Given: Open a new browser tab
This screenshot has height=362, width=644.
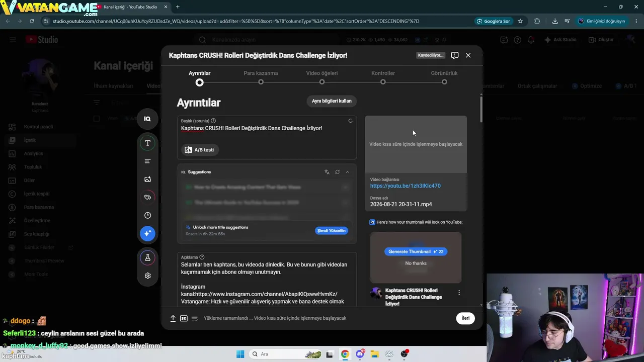Looking at the screenshot, I should pos(178,7).
